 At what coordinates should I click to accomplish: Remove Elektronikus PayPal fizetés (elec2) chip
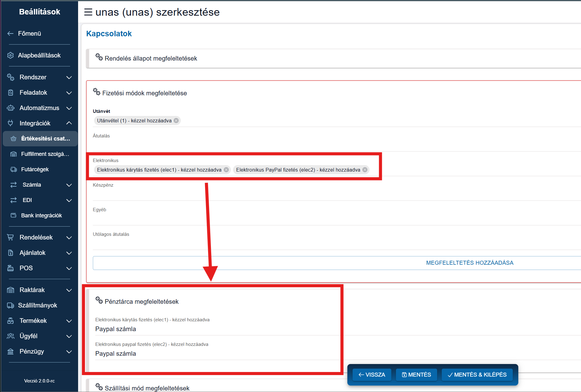click(365, 170)
